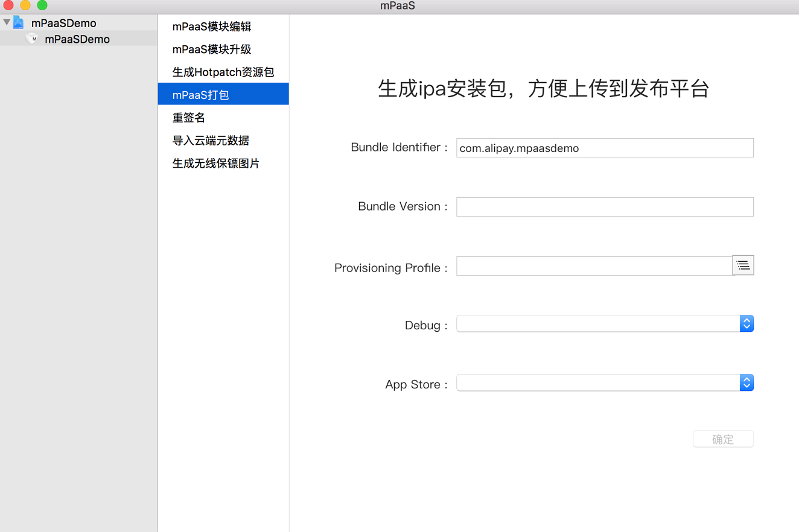Viewport: 799px width, 532px height.
Task: Click the Bundle Identifier text field
Action: coord(605,148)
